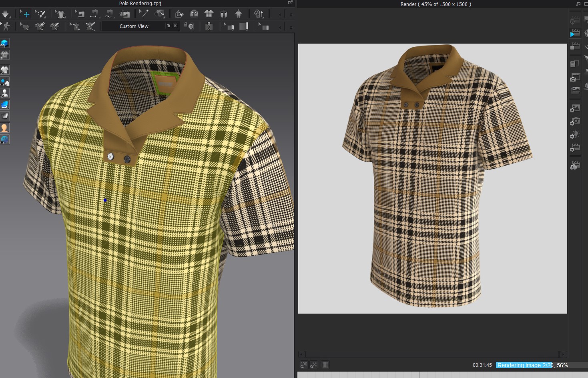
Task: Open the Custom View dropdown
Action: coord(134,26)
